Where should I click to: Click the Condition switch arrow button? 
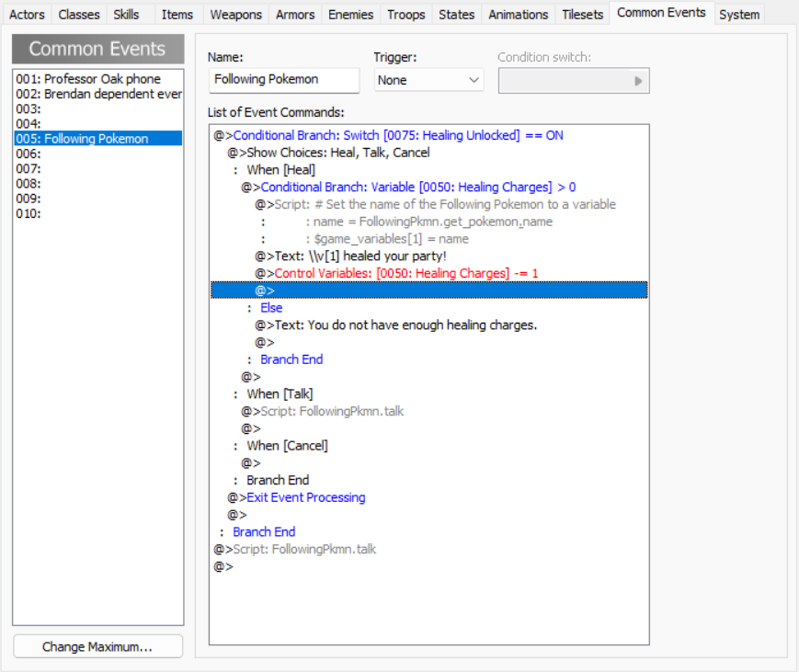click(x=637, y=81)
